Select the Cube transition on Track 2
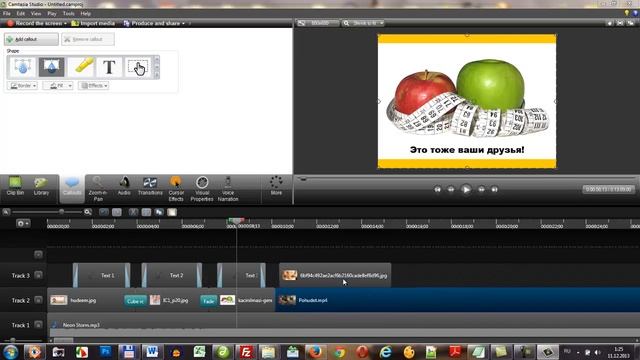Image resolution: width=640 pixels, height=360 pixels. [135, 301]
